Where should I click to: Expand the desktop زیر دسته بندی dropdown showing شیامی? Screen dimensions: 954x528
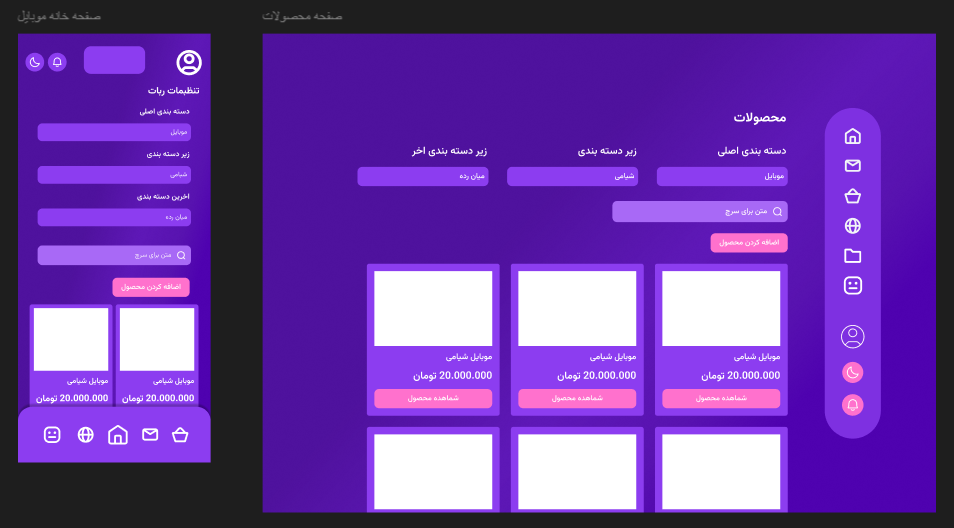point(572,176)
